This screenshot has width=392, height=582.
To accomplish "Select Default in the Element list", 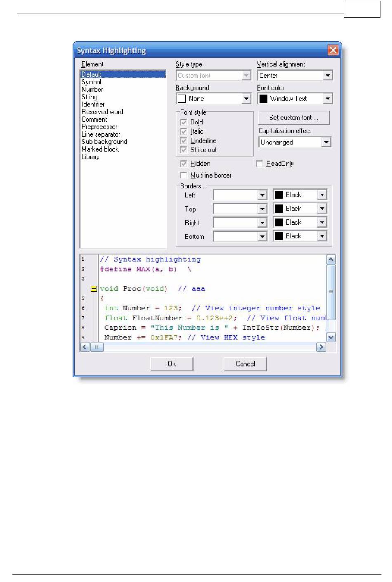I will [123, 74].
